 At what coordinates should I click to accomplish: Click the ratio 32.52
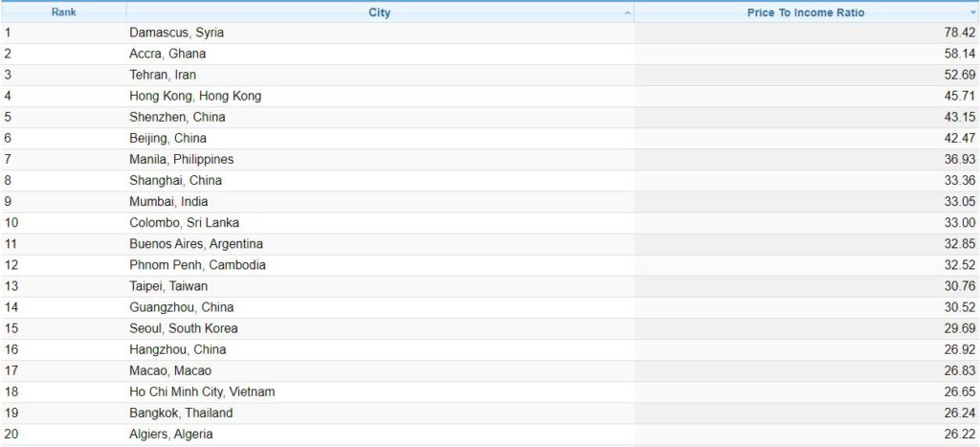pyautogui.click(x=959, y=265)
